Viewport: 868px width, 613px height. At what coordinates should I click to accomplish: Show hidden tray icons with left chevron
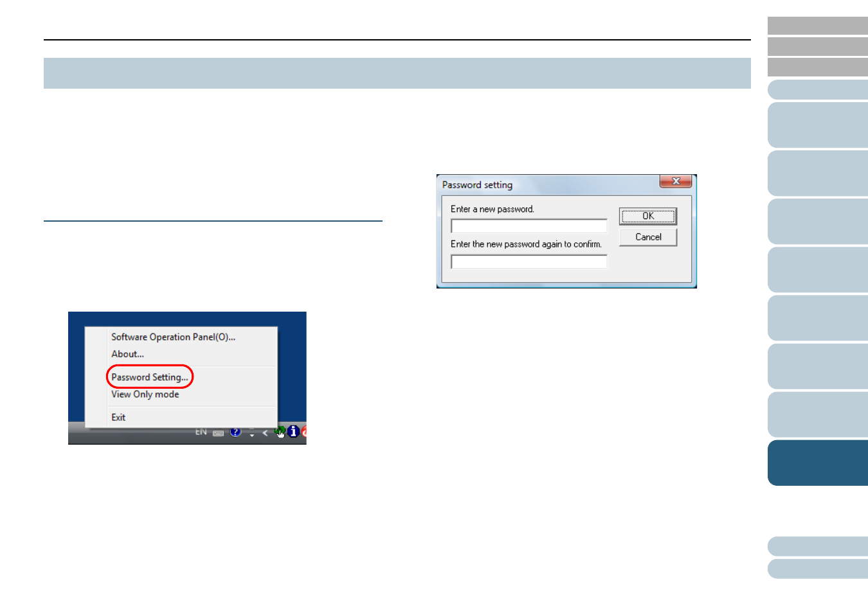(265, 433)
